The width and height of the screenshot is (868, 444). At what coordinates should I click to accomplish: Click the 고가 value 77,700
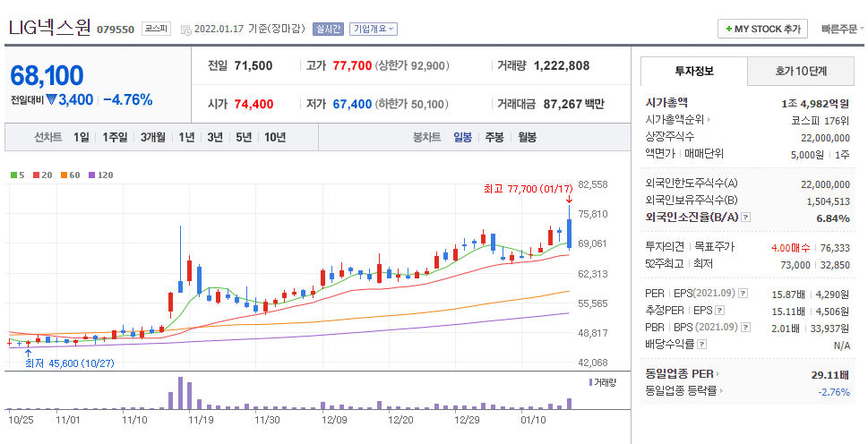tap(352, 66)
